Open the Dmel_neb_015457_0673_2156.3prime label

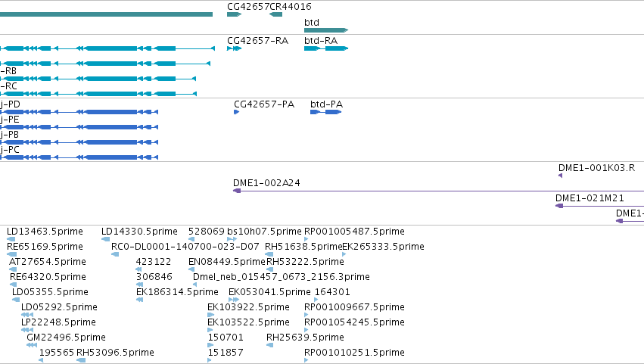coord(282,277)
